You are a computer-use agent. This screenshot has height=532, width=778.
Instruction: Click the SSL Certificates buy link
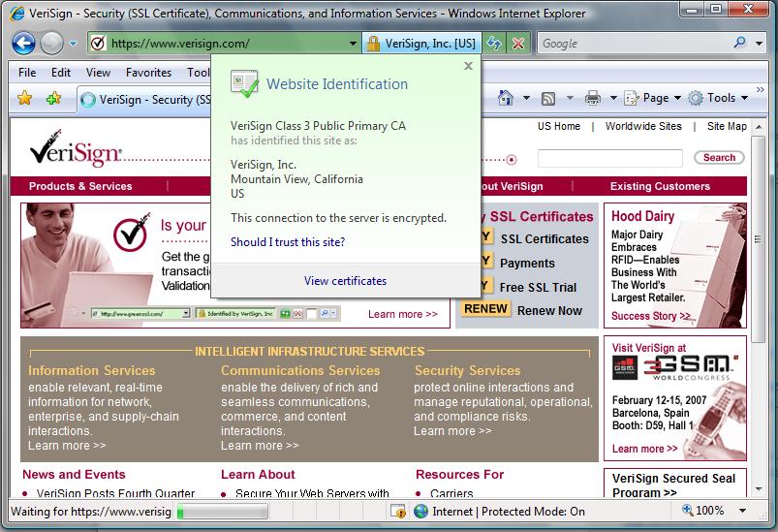pos(545,238)
